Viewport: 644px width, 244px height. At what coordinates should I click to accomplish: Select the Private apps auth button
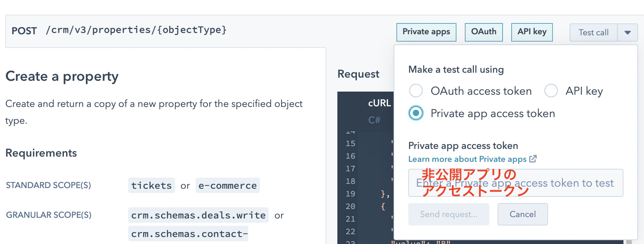426,32
